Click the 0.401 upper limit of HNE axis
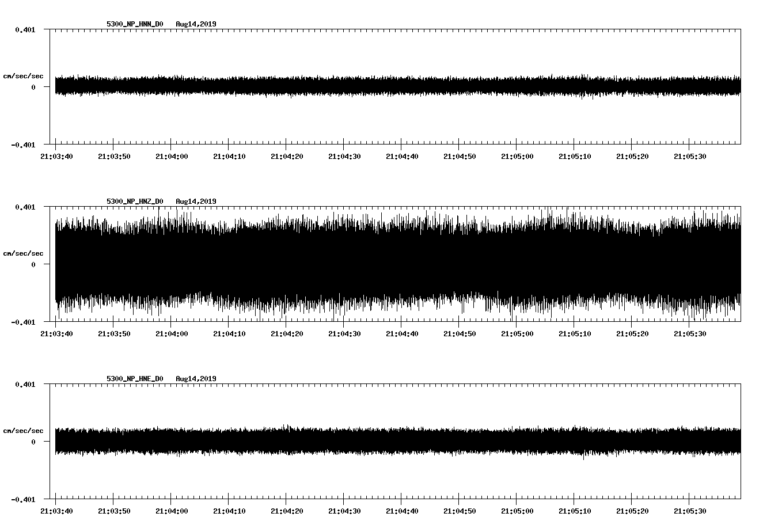 [x=25, y=384]
